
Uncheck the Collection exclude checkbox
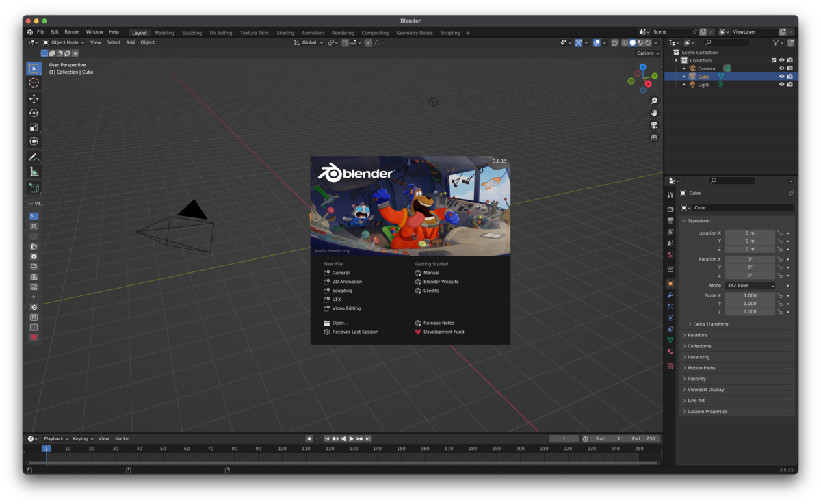[x=774, y=60]
